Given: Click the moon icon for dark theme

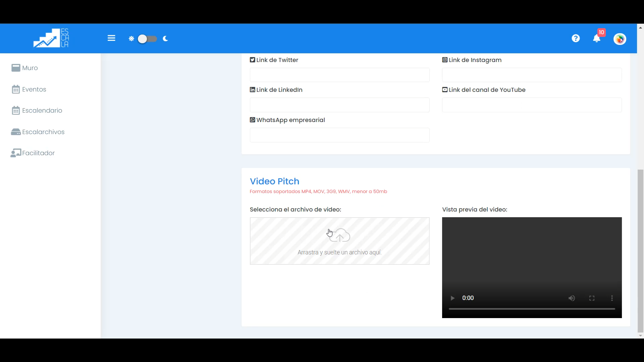Looking at the screenshot, I should pos(165,39).
